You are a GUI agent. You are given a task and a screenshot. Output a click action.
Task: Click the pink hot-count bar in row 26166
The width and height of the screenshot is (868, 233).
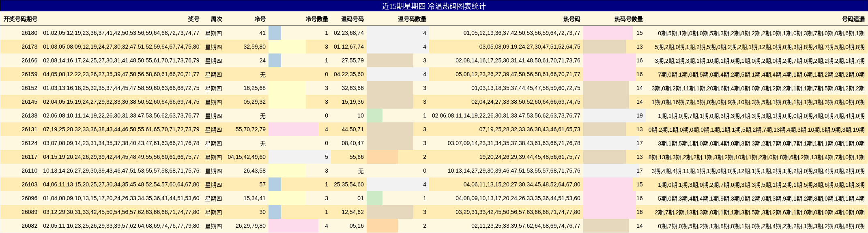(x=609, y=60)
